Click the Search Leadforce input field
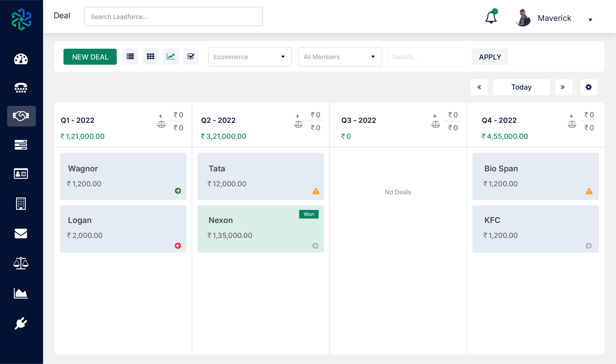The image size is (616, 364). pyautogui.click(x=173, y=16)
